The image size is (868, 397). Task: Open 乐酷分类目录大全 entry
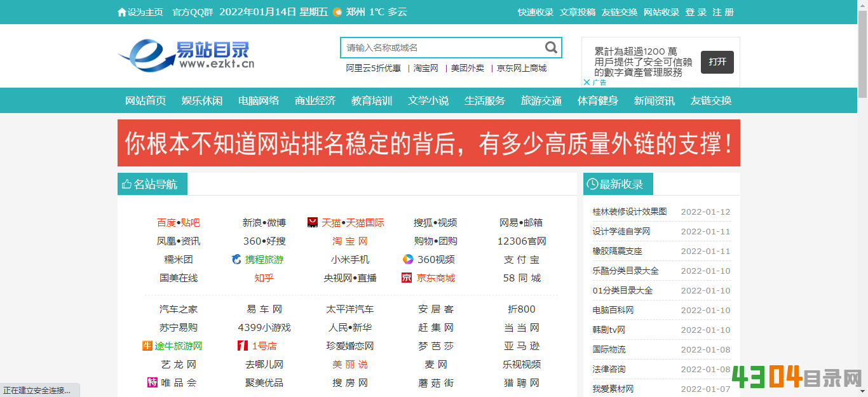[626, 271]
